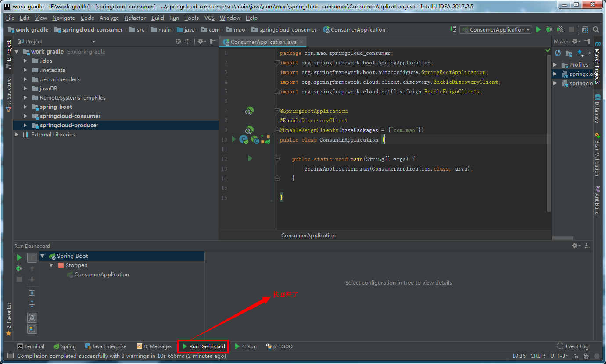Open Project Structure from the toolbar
The height and width of the screenshot is (364, 606).
pyautogui.click(x=584, y=29)
